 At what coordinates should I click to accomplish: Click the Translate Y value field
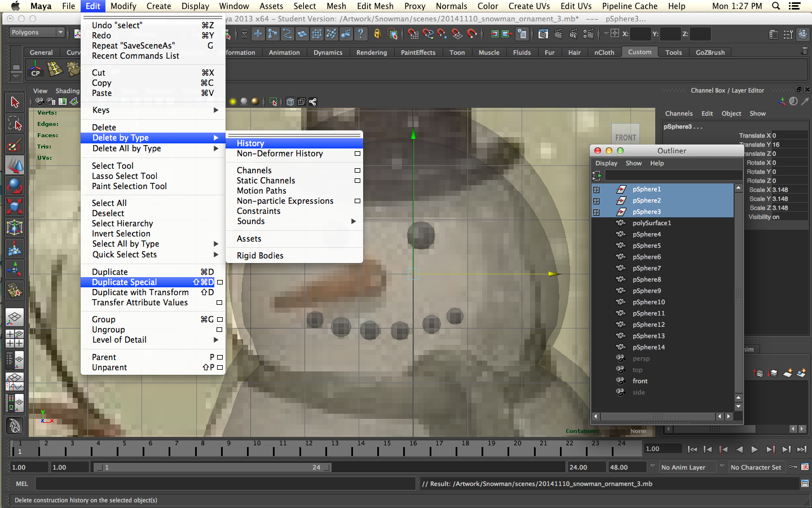(x=789, y=144)
